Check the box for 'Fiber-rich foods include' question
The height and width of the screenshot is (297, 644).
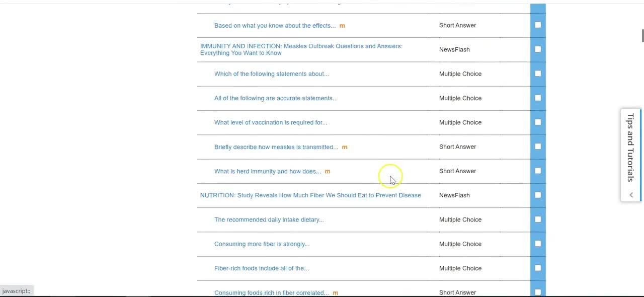pyautogui.click(x=538, y=268)
